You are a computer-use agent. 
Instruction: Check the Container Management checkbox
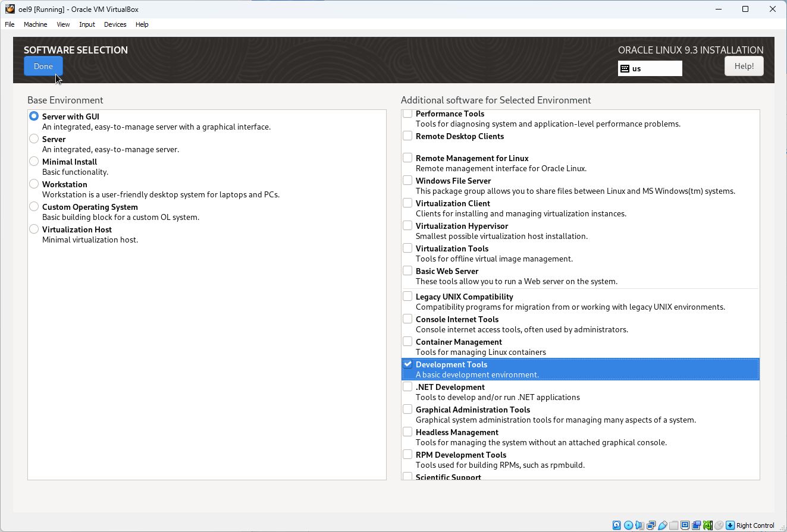click(407, 341)
